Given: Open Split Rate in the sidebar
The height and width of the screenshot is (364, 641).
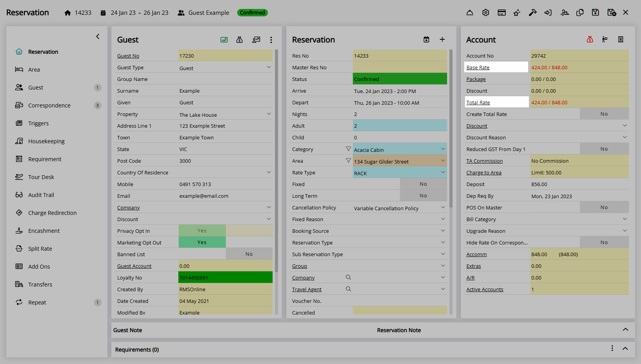Looking at the screenshot, I should [x=40, y=249].
